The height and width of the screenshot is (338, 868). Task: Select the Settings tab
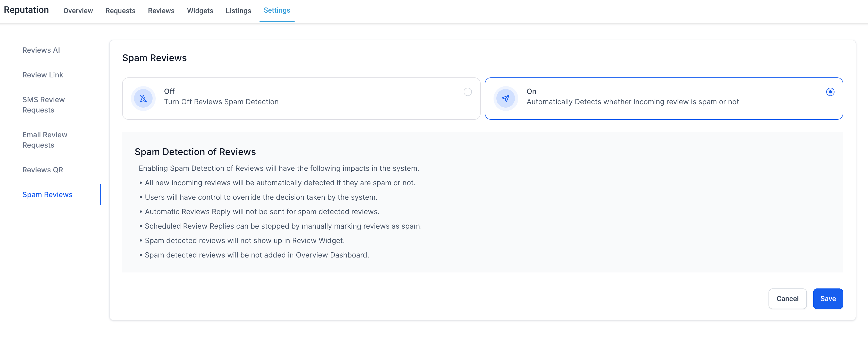[277, 11]
